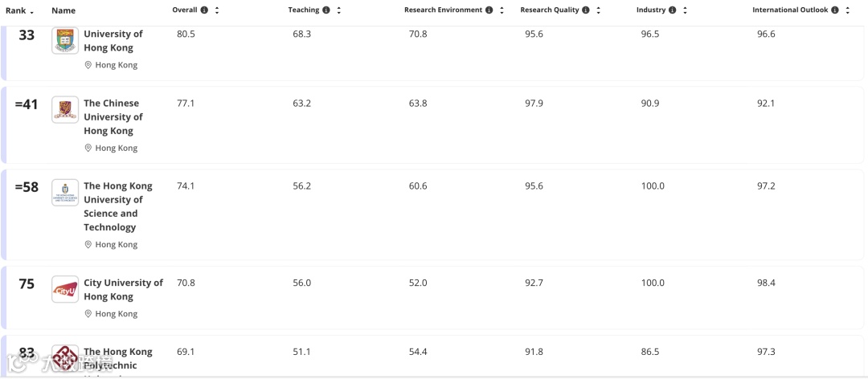Open University of Hong Kong link
The height and width of the screenshot is (379, 868).
click(113, 40)
